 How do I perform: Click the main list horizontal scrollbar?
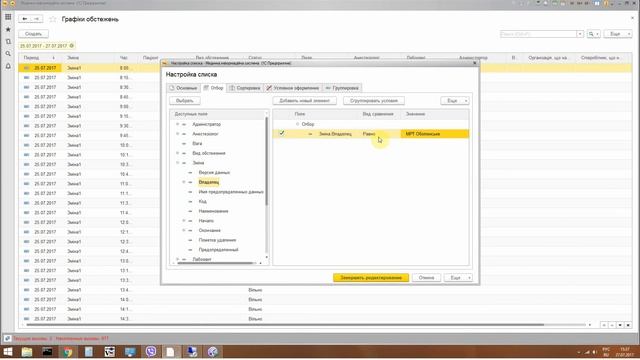(285, 325)
